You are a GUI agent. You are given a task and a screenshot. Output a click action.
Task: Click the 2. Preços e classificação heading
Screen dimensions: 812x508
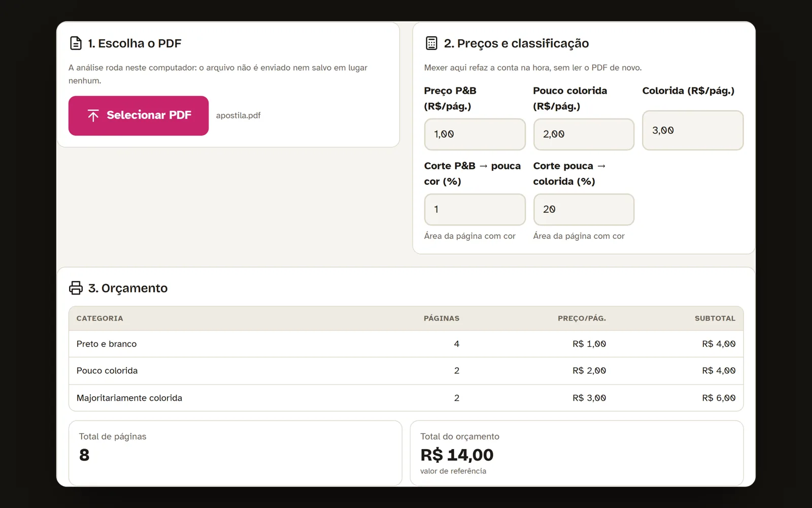pyautogui.click(x=517, y=43)
